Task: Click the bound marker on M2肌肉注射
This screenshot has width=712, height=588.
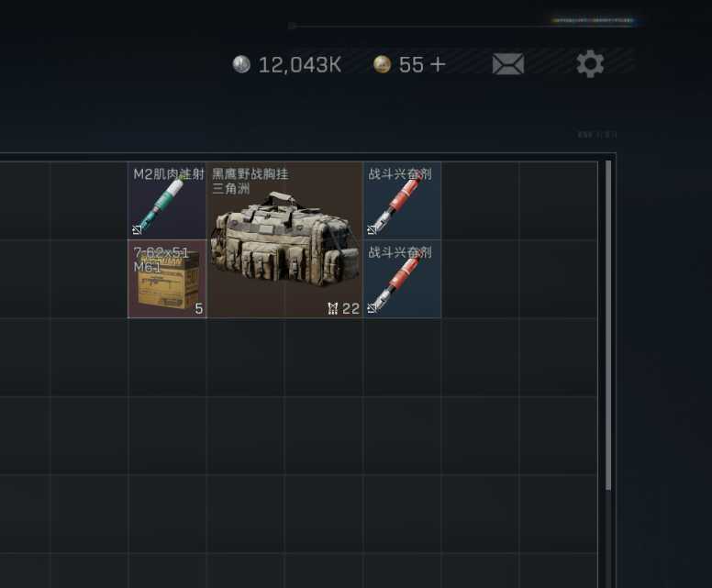Action: (137, 229)
